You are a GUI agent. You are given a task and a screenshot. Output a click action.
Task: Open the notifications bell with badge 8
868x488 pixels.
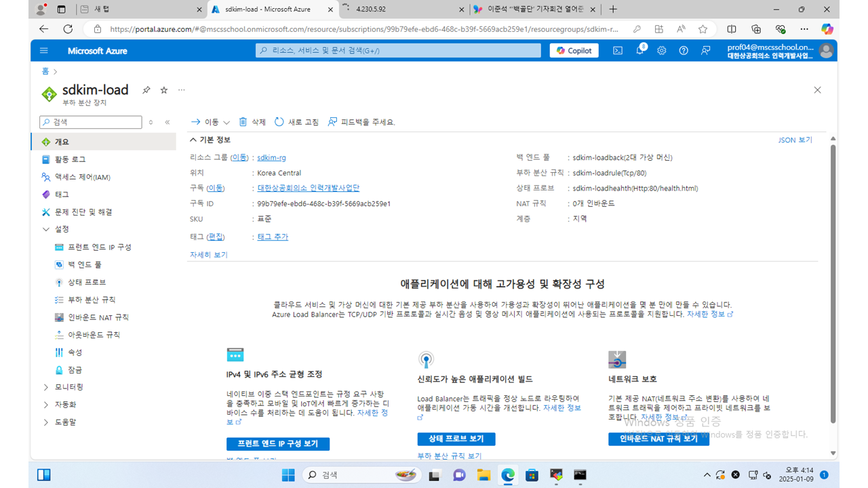640,50
